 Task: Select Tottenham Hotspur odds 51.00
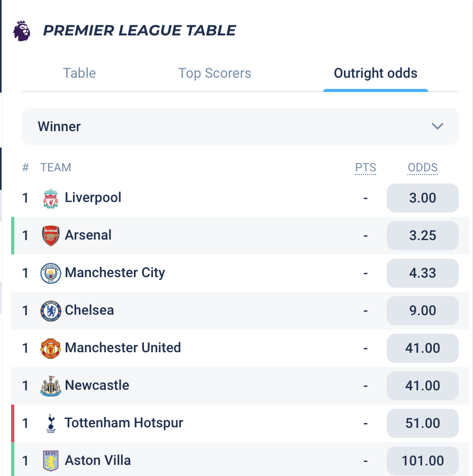pyautogui.click(x=423, y=424)
